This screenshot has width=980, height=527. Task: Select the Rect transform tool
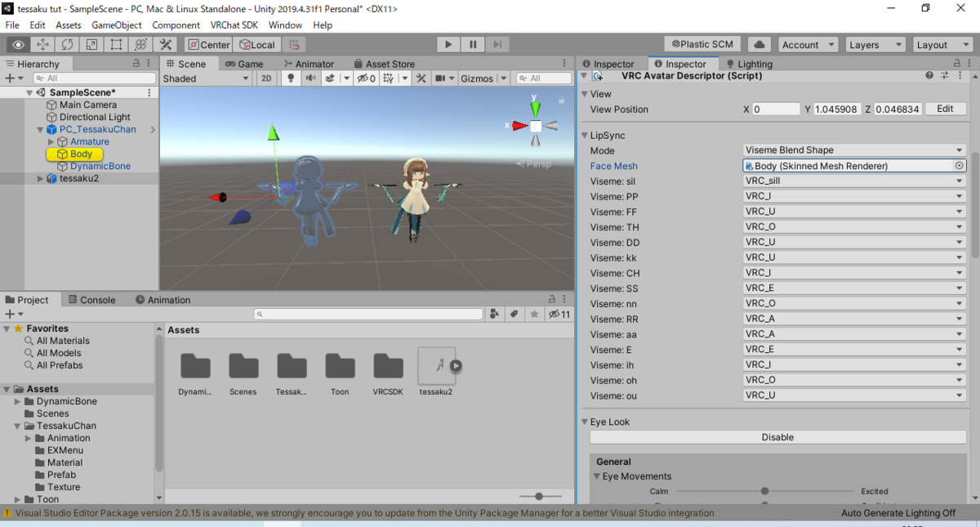116,45
